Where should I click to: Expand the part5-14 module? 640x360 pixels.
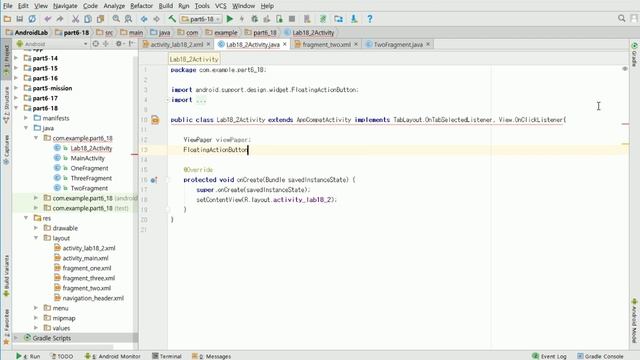coord(16,58)
